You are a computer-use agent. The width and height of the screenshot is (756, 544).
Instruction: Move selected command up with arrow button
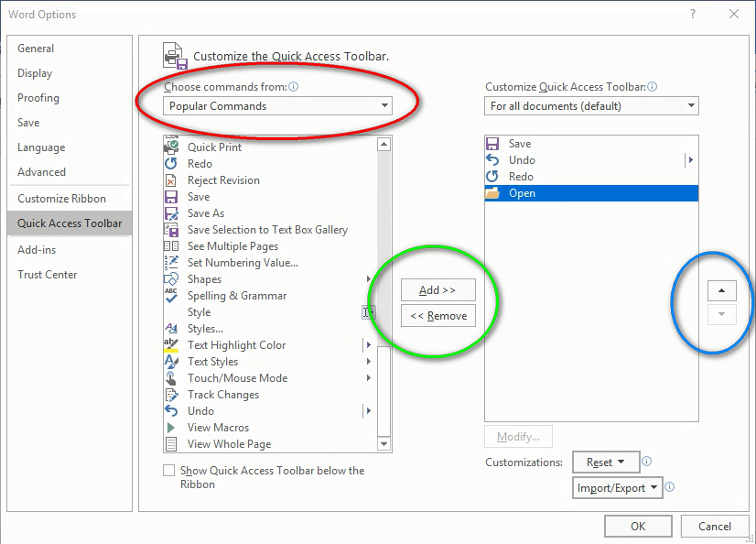point(721,290)
